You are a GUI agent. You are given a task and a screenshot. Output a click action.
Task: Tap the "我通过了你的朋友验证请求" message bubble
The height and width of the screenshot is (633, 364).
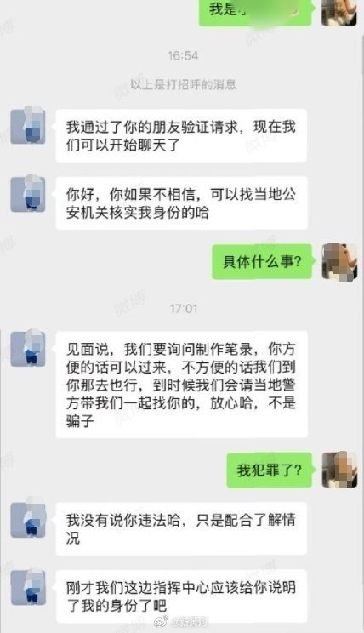click(x=181, y=135)
